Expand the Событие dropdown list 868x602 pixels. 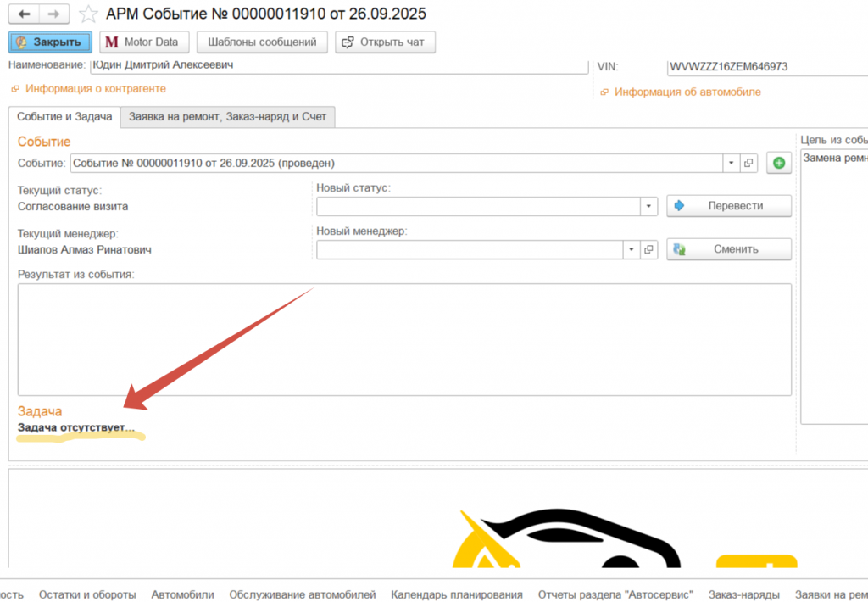[731, 163]
